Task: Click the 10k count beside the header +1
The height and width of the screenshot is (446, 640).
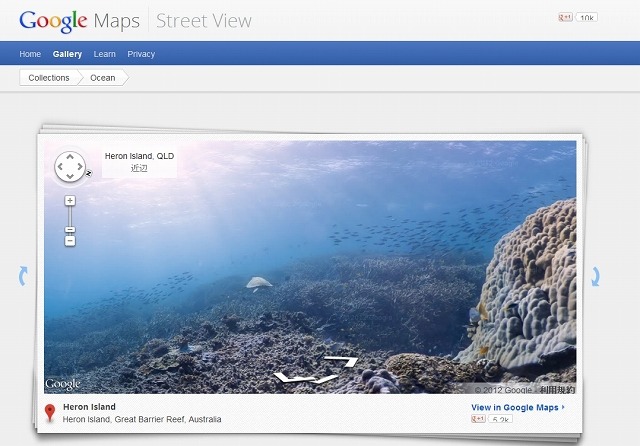Action: click(x=587, y=18)
